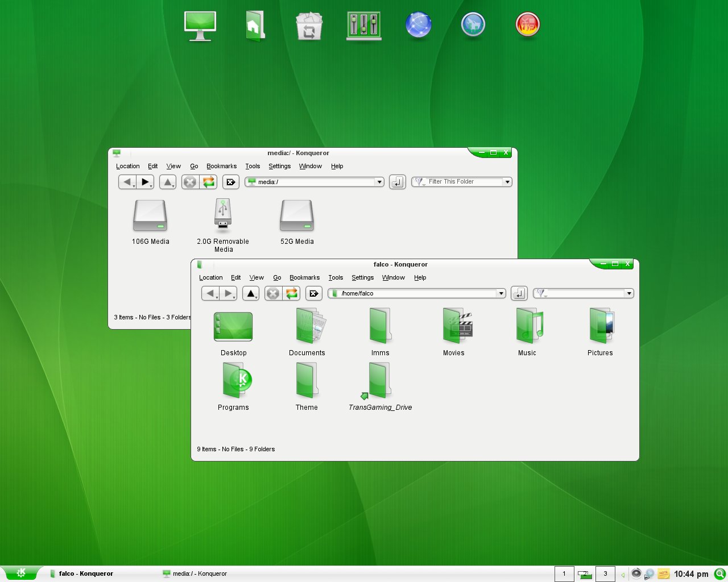
Task: Expand media:/ location combo dropdown
Action: point(379,182)
